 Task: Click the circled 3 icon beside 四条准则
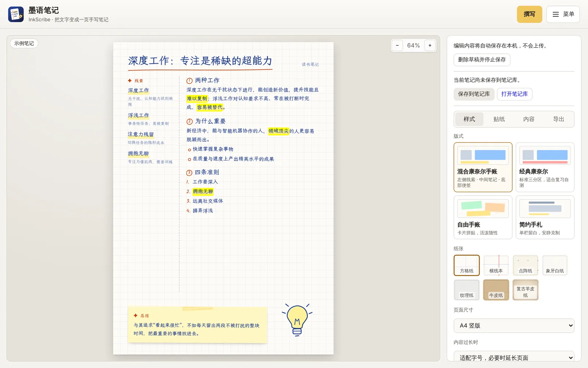pos(189,173)
